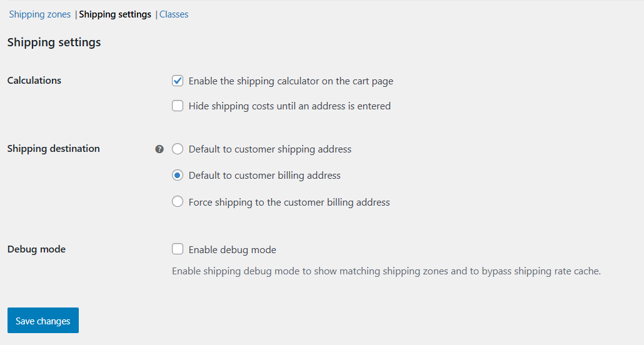The width and height of the screenshot is (644, 345).
Task: Click the Shipping settings page heading
Action: (x=54, y=42)
